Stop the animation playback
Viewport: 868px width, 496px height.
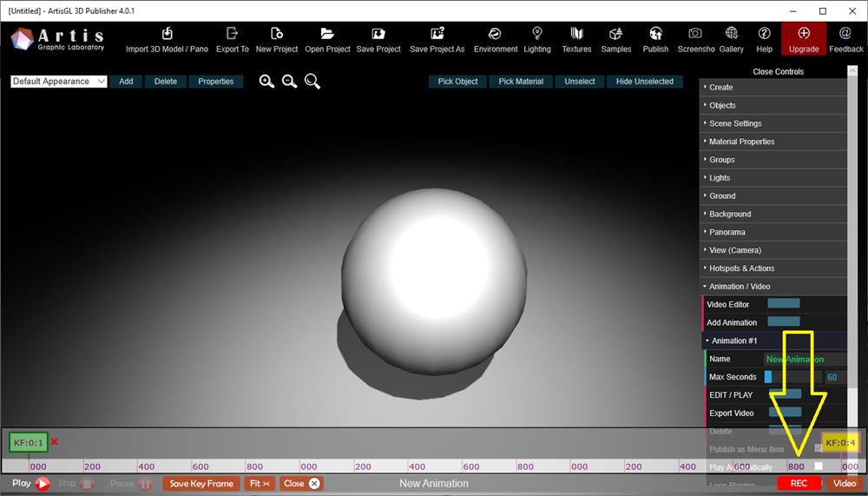[76, 483]
